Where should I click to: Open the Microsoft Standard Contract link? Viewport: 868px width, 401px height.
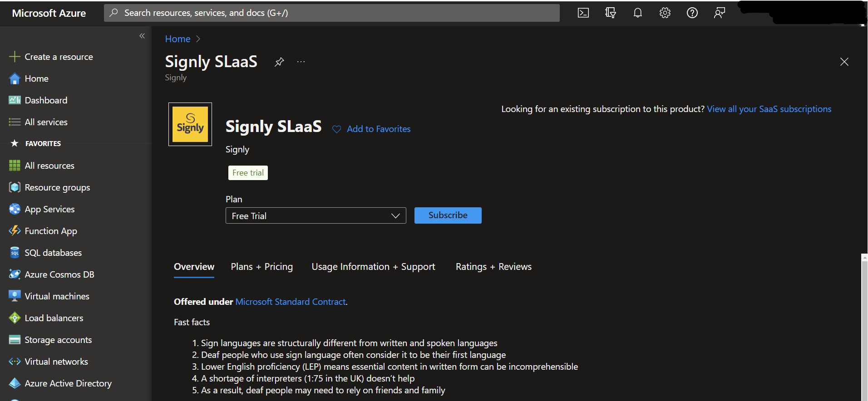pyautogui.click(x=291, y=302)
